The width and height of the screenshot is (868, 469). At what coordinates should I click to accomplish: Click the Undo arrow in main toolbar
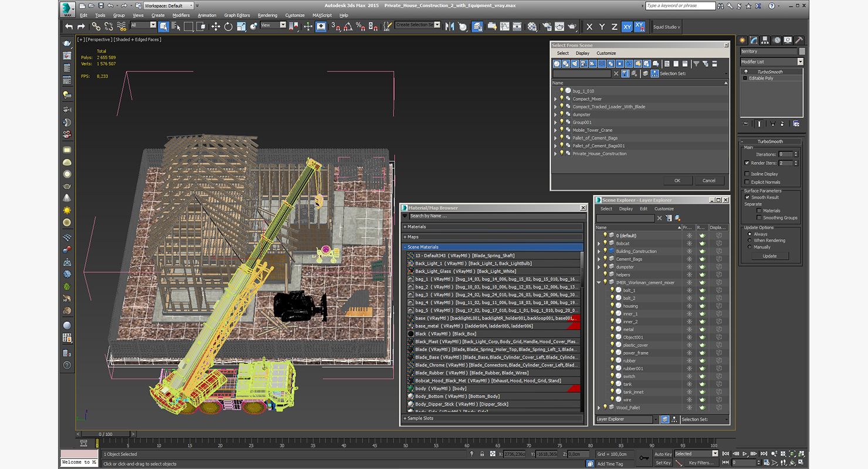pyautogui.click(x=69, y=26)
